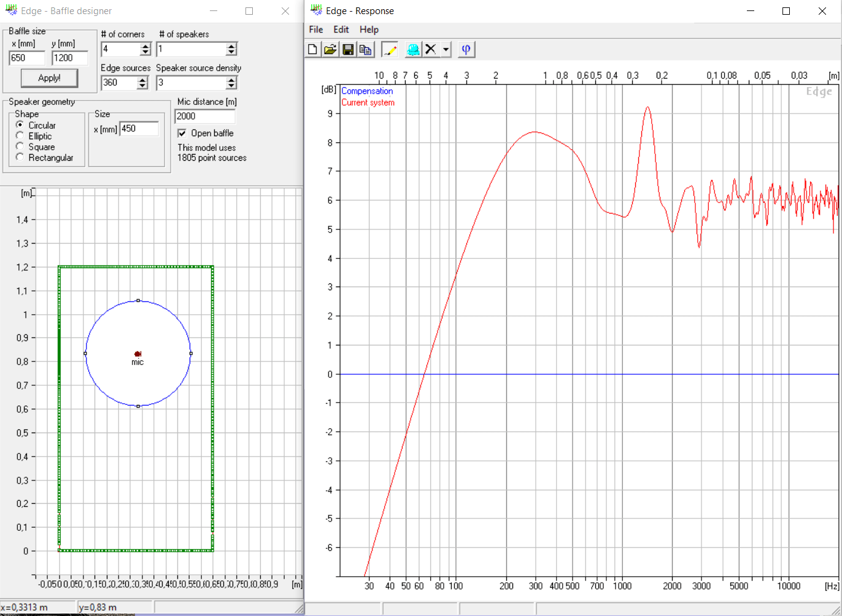Close the Baffle designer window
The width and height of the screenshot is (842, 616).
point(285,11)
